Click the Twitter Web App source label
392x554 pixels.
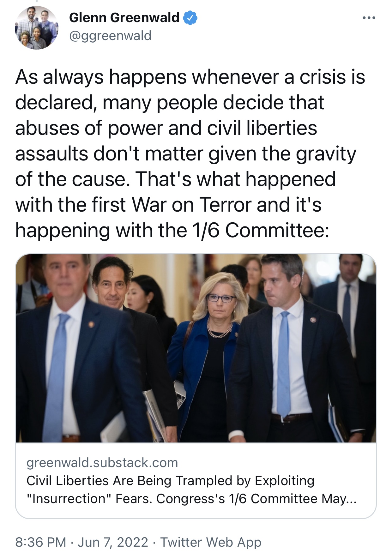[211, 542]
